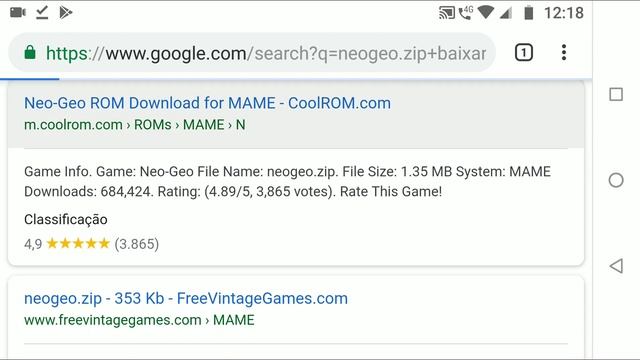Screen dimensions: 640x360
Task: Tap the '4,9' rating value
Action: coord(33,244)
